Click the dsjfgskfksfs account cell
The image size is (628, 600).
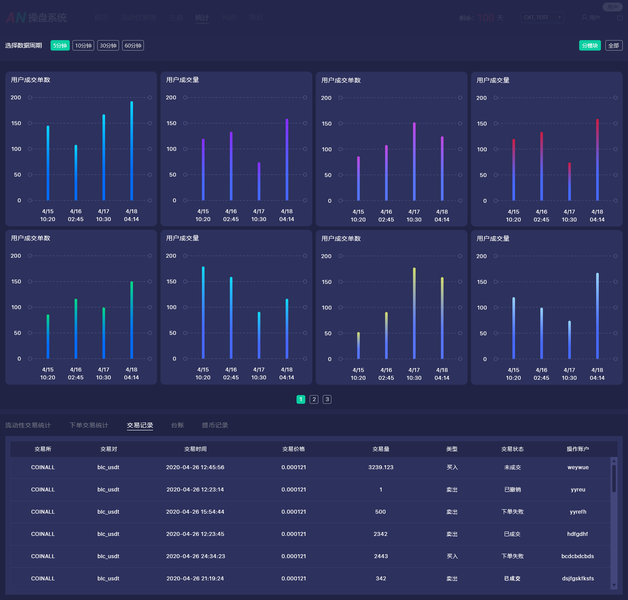578,578
